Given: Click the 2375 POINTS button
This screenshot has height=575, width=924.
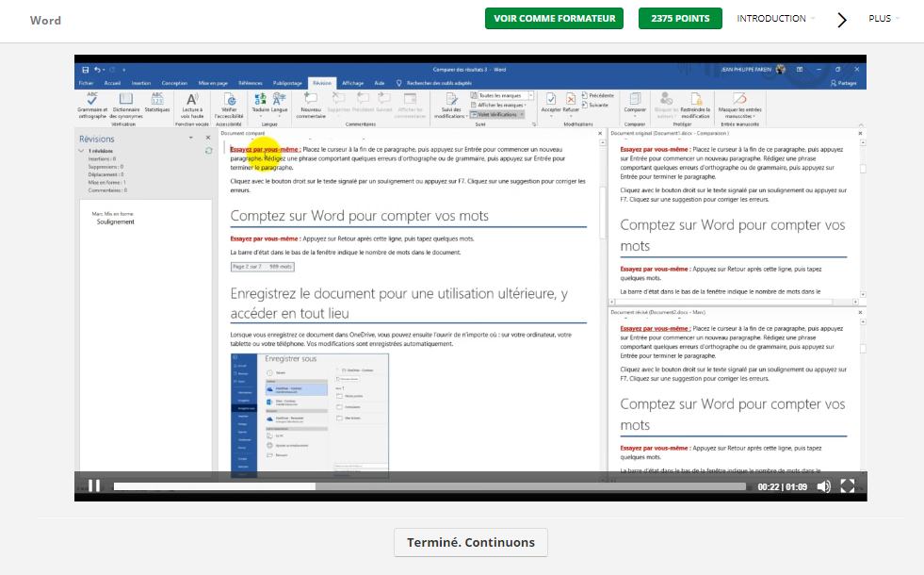Looking at the screenshot, I should (x=680, y=18).
